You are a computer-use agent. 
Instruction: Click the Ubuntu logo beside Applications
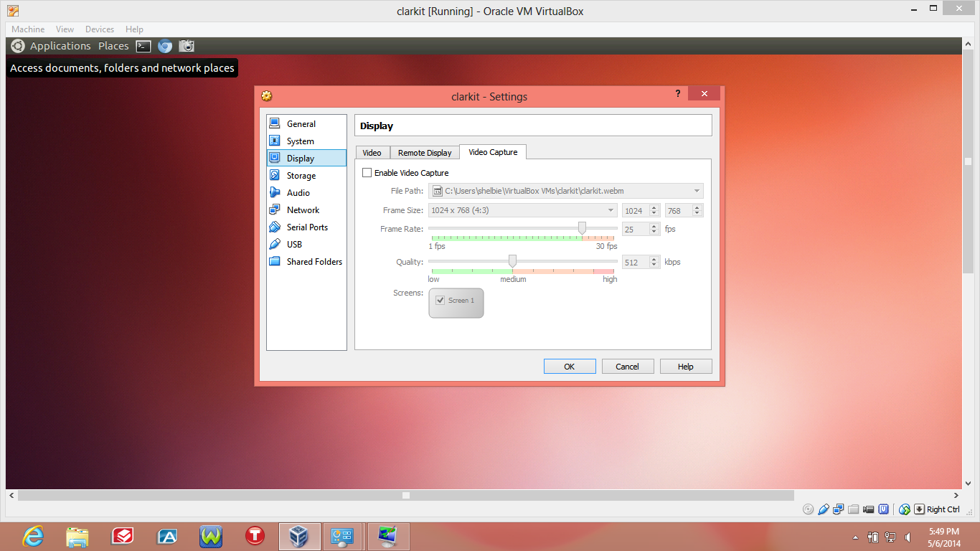18,46
